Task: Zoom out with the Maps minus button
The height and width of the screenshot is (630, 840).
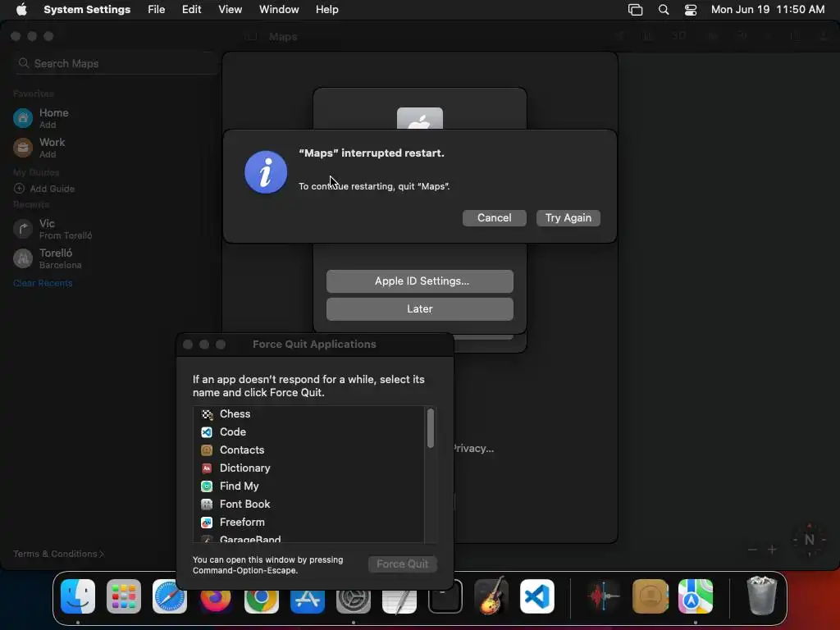Action: tap(752, 550)
